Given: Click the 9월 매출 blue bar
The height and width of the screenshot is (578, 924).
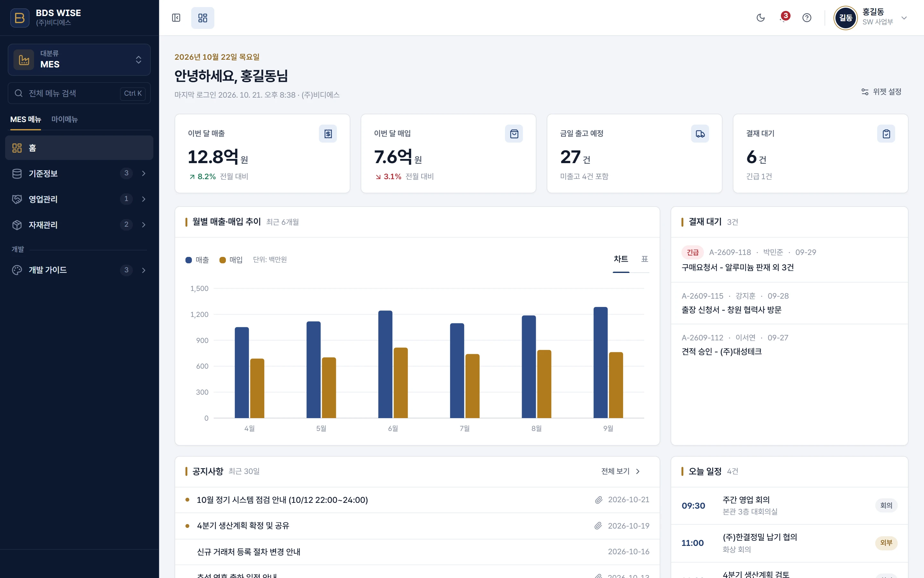Looking at the screenshot, I should pos(601,363).
